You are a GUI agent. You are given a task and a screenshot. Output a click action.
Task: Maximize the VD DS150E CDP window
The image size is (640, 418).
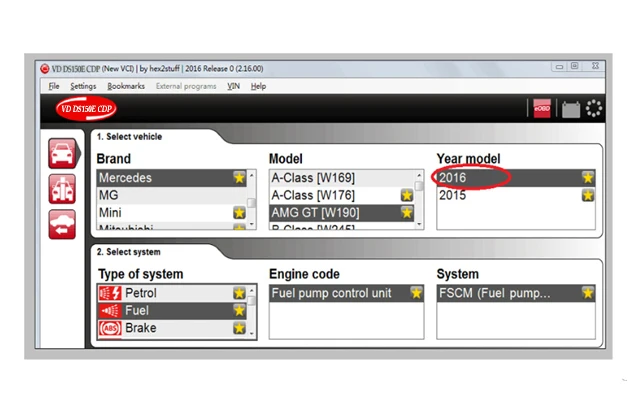coord(575,66)
